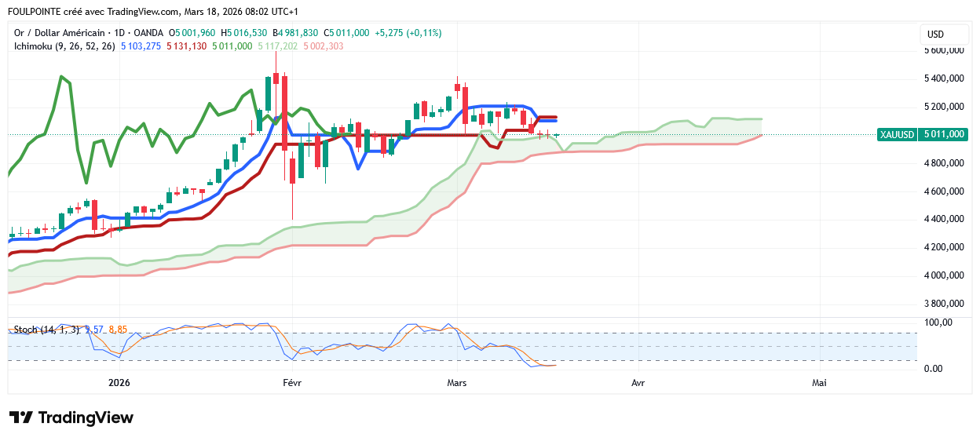Click the Mai time axis label

(819, 383)
